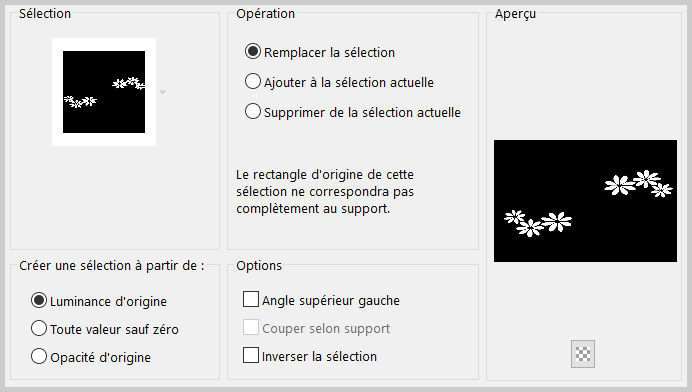692x392 pixels.
Task: Click Créer une sélection à partir de label
Action: coord(112,266)
